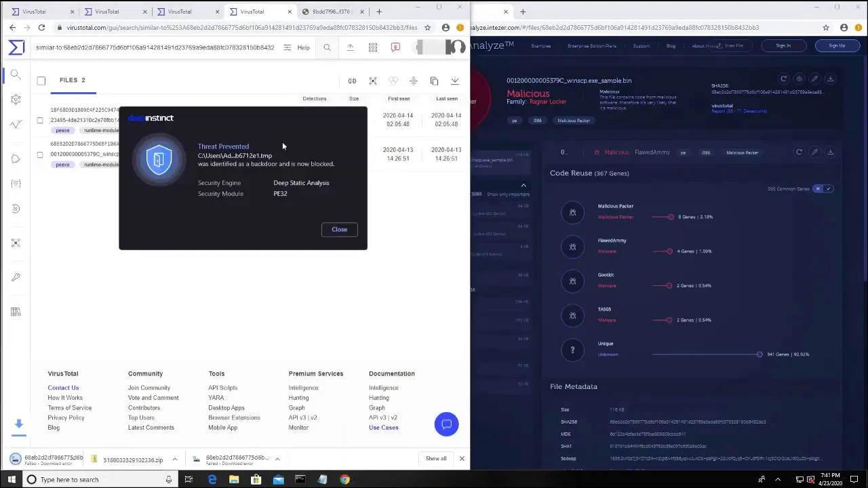Viewport: 868px width, 488px height.
Task: Open VirusTotal sidebar graph icon
Action: [16, 100]
